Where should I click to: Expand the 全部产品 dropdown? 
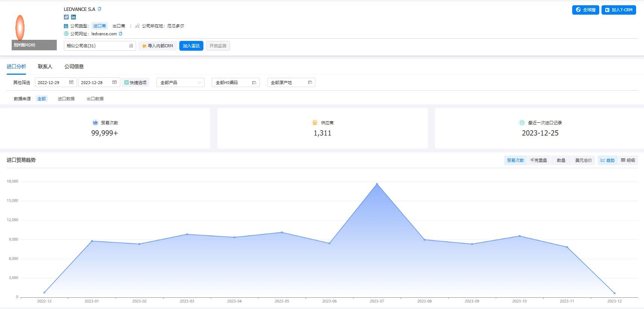(x=180, y=83)
